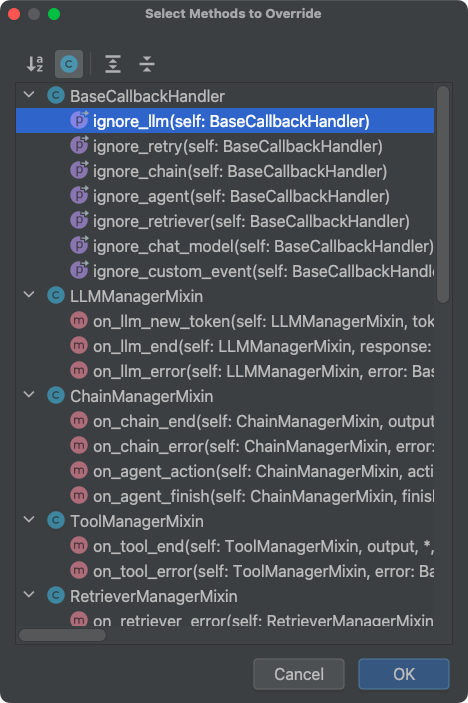Confirm with the OK button

404,674
